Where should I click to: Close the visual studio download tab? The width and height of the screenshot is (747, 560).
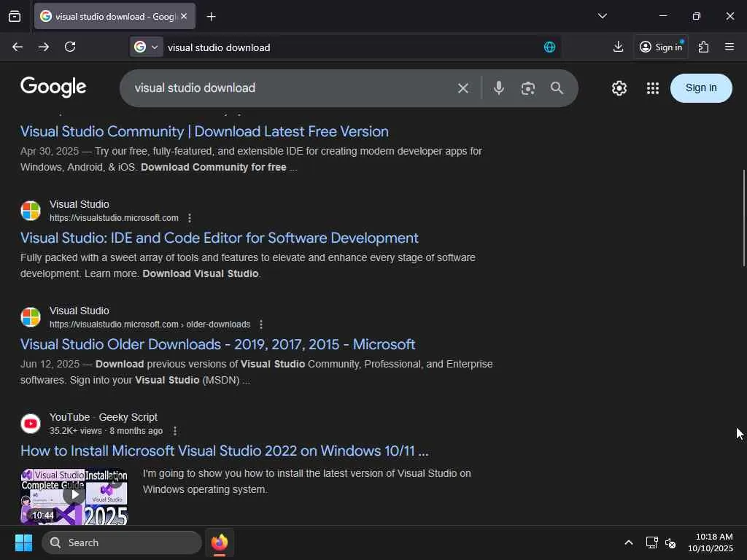click(x=184, y=16)
